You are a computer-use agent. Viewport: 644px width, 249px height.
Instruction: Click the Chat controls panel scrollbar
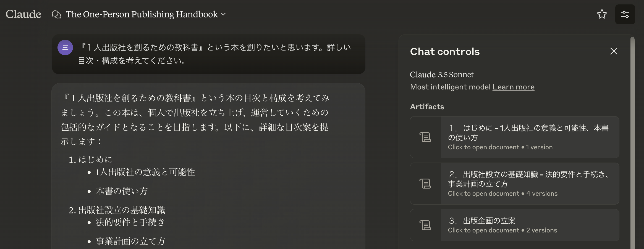pos(632,138)
